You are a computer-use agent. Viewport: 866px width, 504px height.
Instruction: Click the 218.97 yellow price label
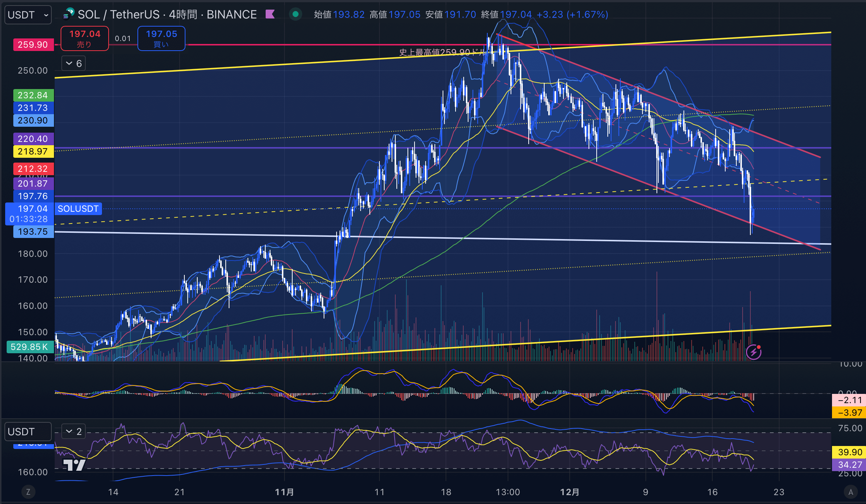point(33,151)
